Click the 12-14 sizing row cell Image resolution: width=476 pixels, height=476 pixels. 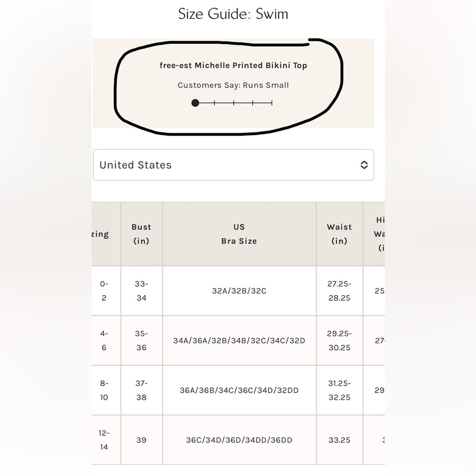[104, 440]
